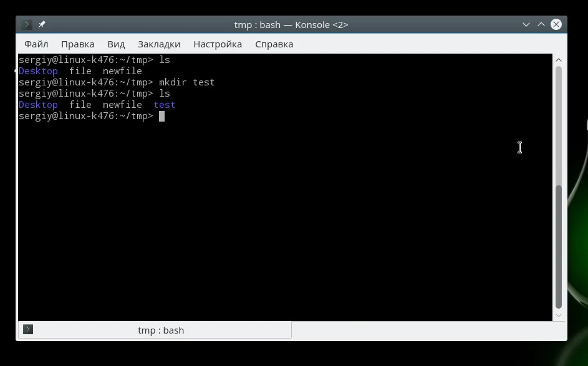The width and height of the screenshot is (588, 366).
Task: Close the Konsole window
Action: coord(556,24)
